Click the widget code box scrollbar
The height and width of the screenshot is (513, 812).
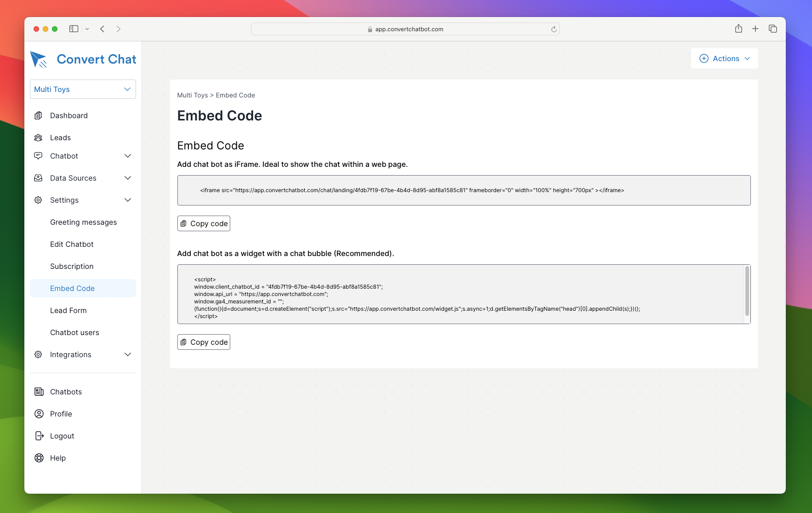point(747,291)
